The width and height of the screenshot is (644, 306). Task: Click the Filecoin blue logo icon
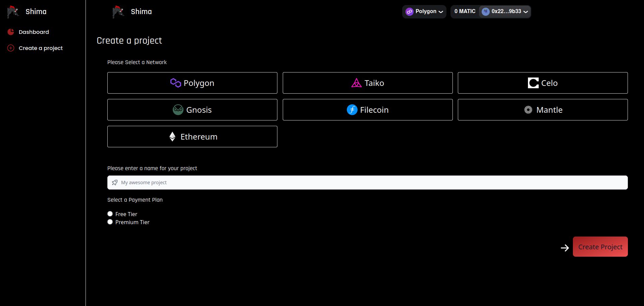(352, 110)
